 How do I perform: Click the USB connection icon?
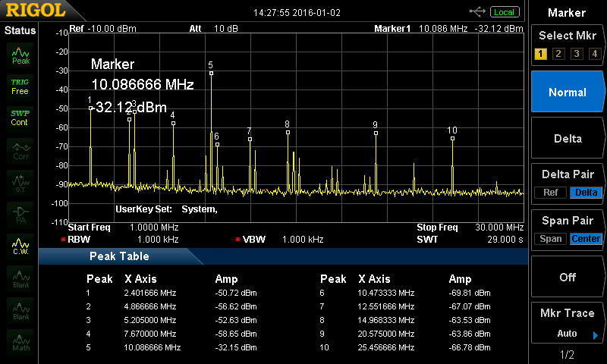[x=477, y=11]
